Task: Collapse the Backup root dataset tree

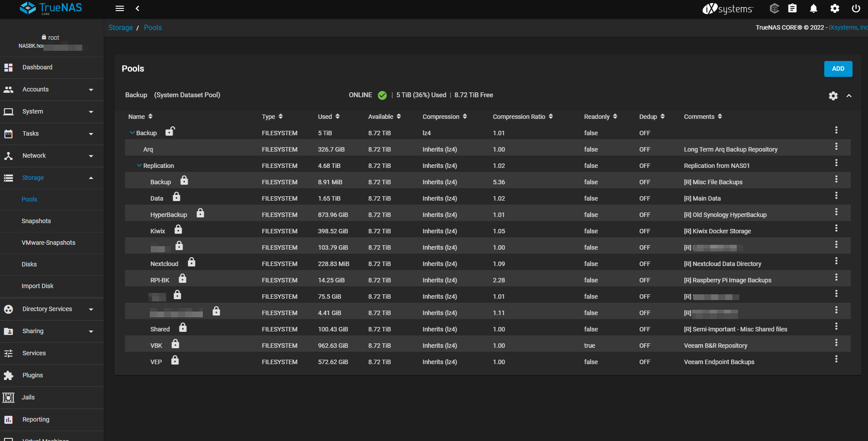Action: pyautogui.click(x=132, y=133)
